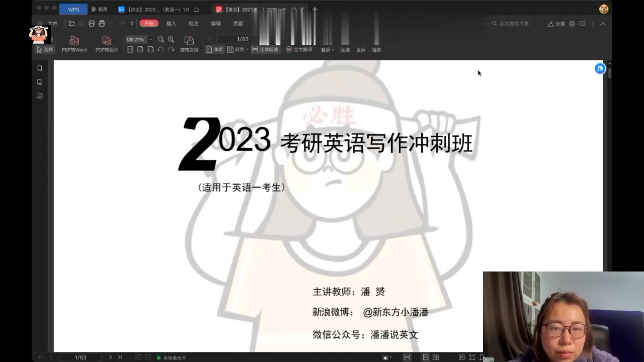Collapse the ribbon with the up chevron

(x=603, y=24)
